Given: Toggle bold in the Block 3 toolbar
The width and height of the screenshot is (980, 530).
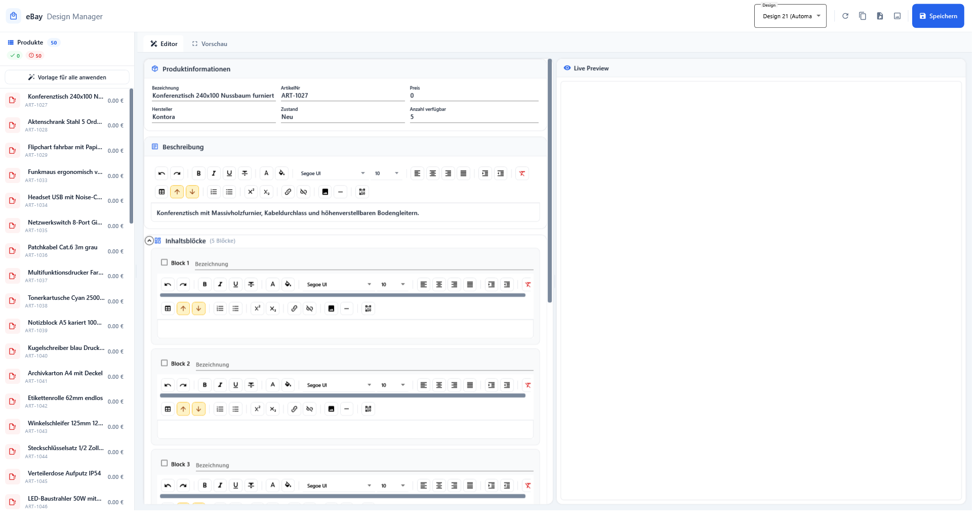Looking at the screenshot, I should (x=205, y=485).
